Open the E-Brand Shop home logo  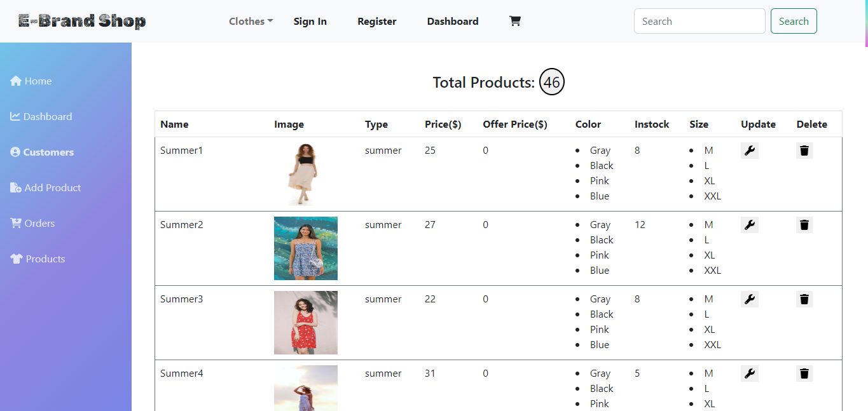click(82, 20)
